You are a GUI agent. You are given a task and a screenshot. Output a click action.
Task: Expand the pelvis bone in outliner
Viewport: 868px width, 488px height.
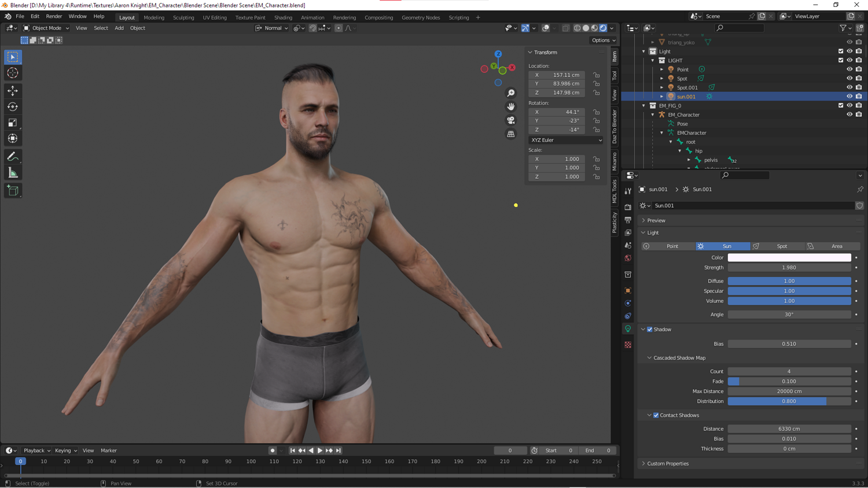(689, 160)
